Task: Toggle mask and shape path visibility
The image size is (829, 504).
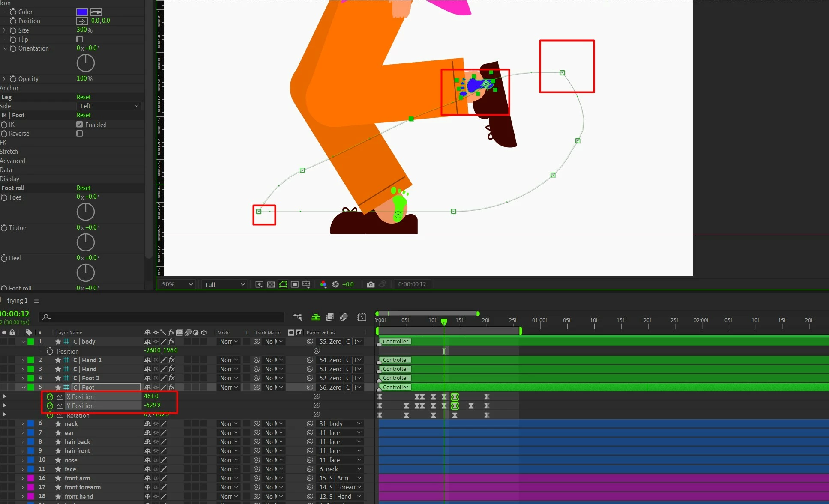Action: pyautogui.click(x=283, y=284)
